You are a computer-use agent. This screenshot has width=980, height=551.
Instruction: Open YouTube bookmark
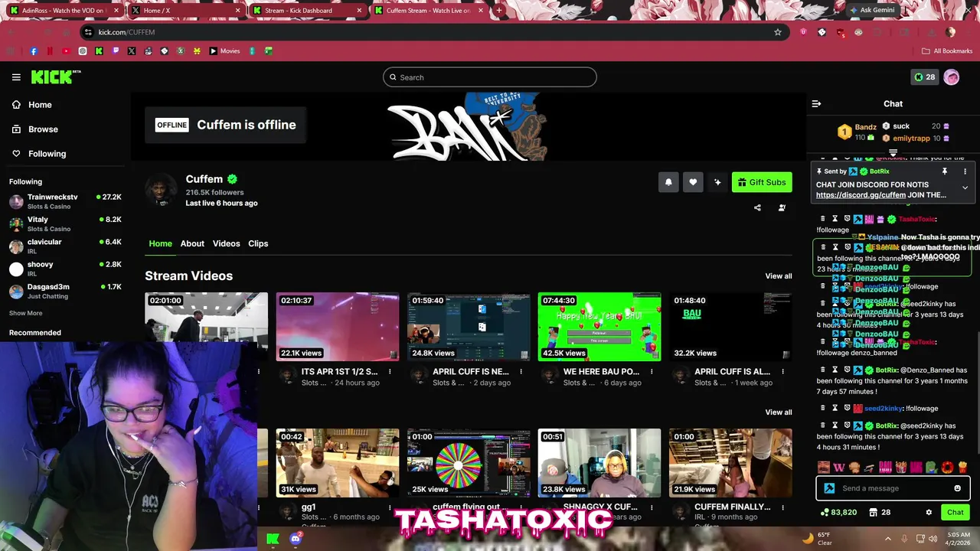click(66, 51)
